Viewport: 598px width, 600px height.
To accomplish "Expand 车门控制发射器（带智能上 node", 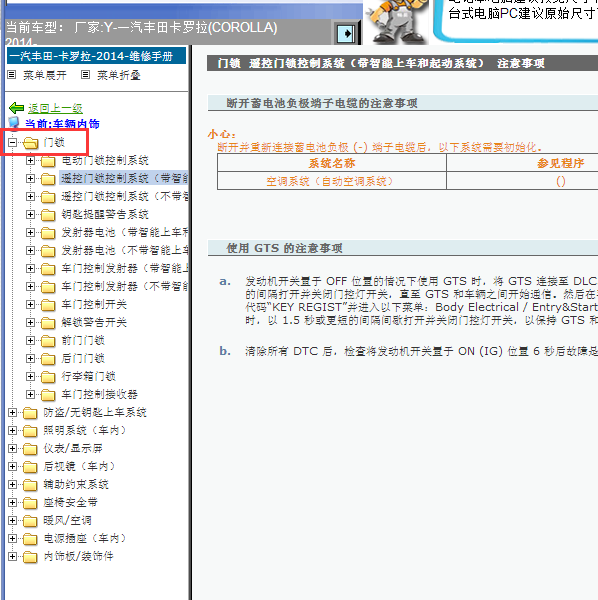I will tap(30, 269).
